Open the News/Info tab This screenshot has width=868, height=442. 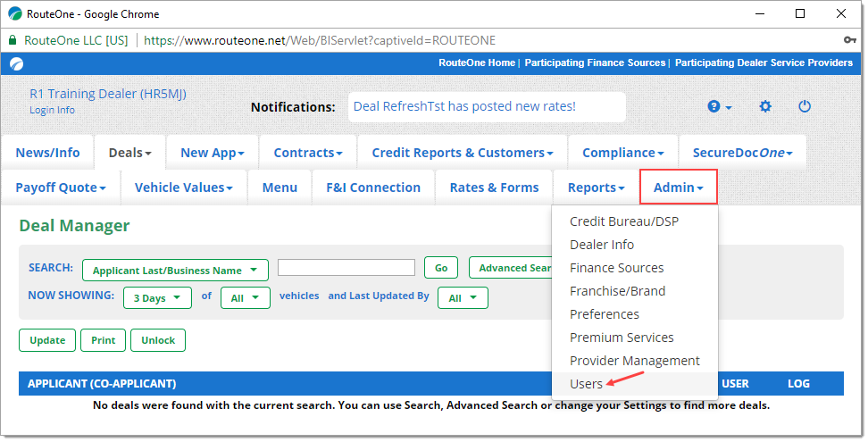click(x=47, y=153)
